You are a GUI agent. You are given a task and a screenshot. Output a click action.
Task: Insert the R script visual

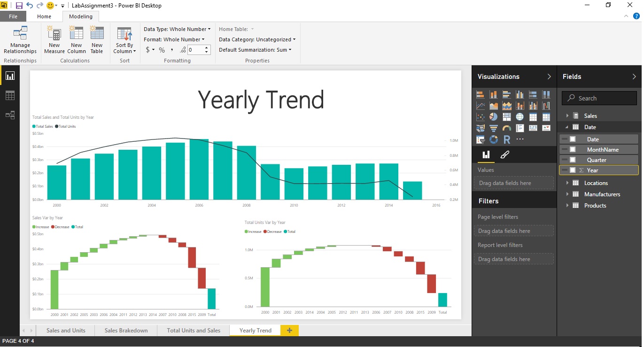tap(507, 139)
